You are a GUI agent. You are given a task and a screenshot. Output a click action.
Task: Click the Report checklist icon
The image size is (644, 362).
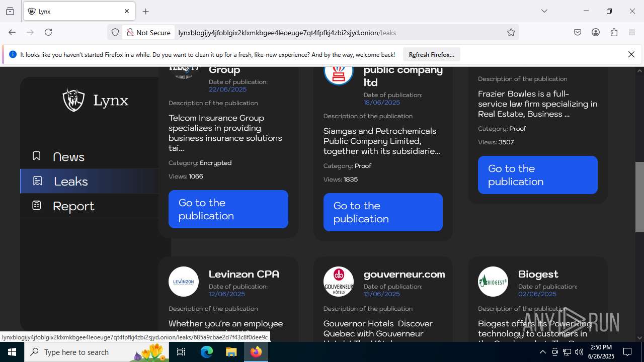pyautogui.click(x=37, y=205)
